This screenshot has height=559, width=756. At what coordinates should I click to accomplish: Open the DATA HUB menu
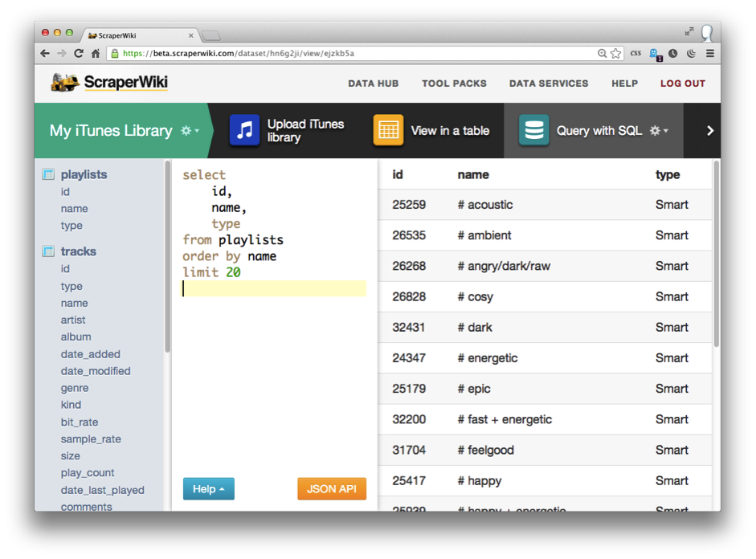(373, 84)
